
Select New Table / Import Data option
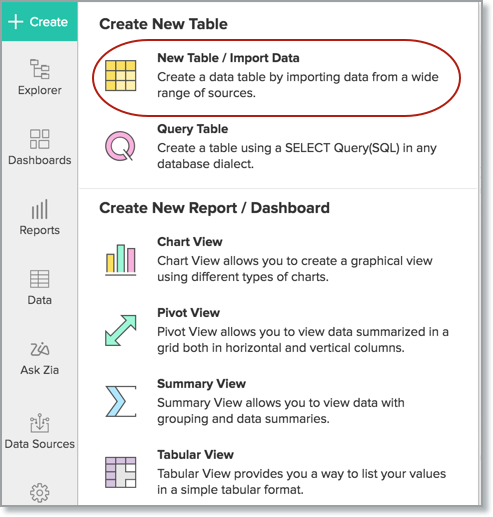pos(276,78)
